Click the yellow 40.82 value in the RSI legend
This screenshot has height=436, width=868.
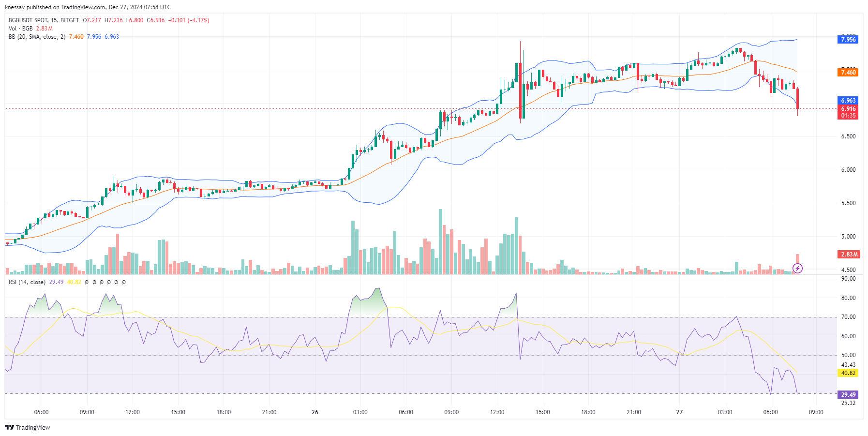point(74,282)
